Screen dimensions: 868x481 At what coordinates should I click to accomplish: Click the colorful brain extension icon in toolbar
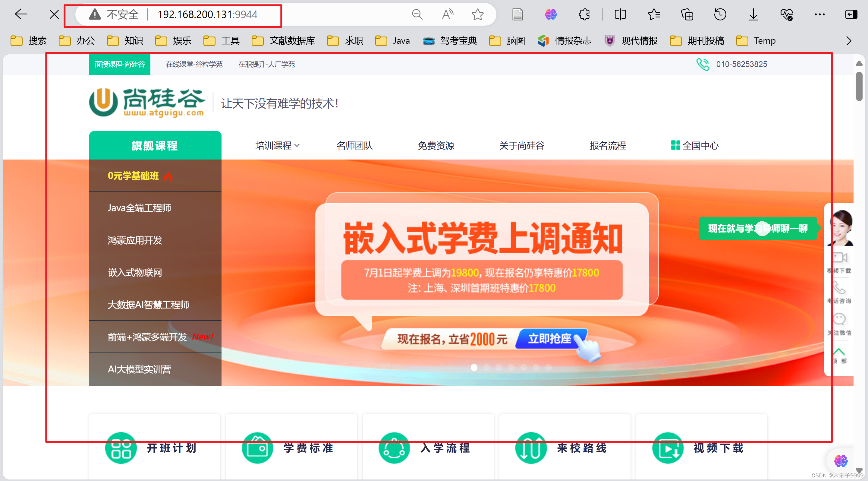pyautogui.click(x=551, y=14)
